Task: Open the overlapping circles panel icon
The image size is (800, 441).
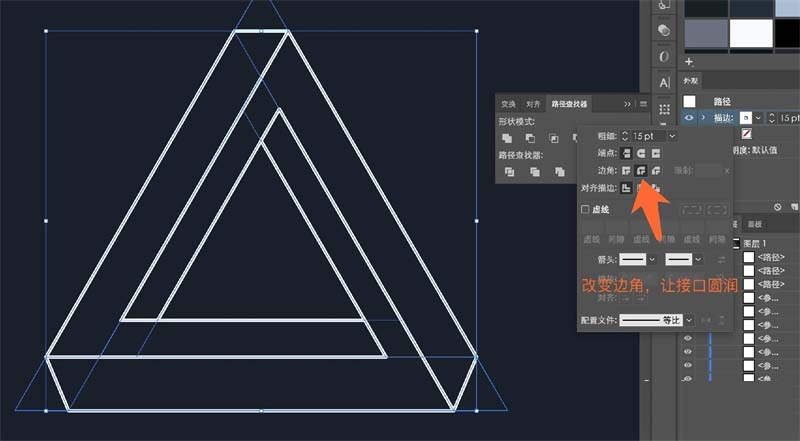Action: pyautogui.click(x=664, y=30)
